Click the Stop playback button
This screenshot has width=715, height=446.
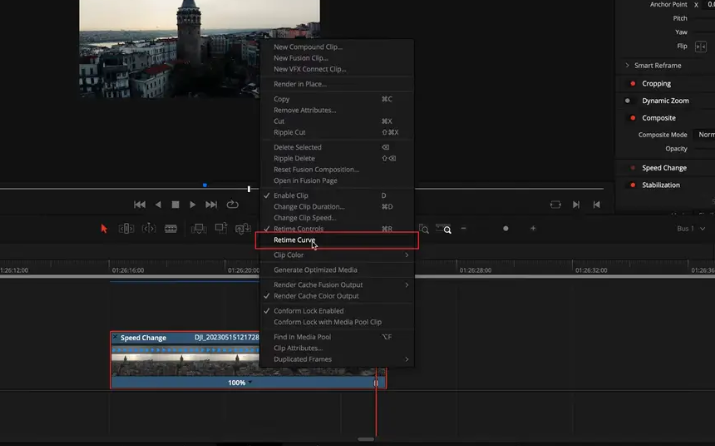pos(175,205)
